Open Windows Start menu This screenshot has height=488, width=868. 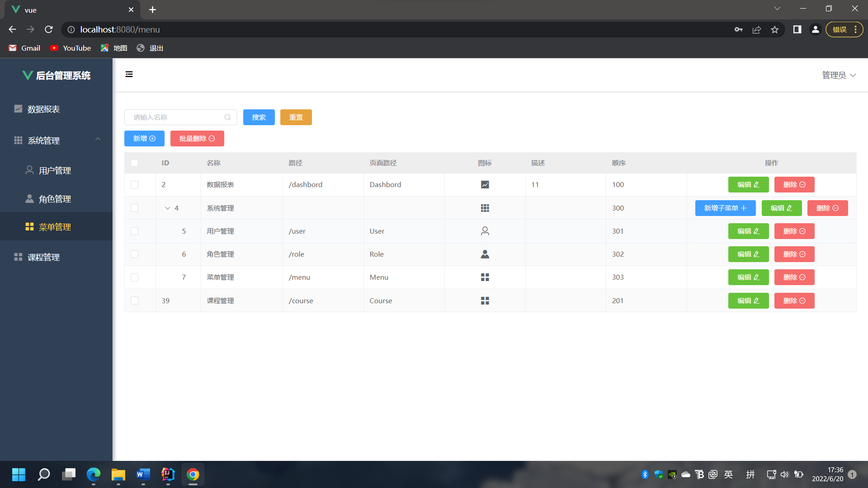pos(19,474)
